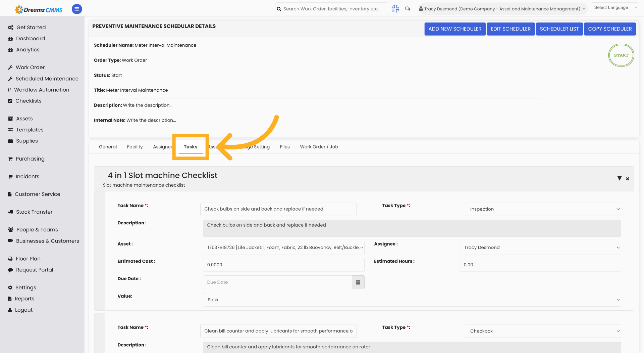
Task: Open Task Type dropdown showing Inspection
Action: pyautogui.click(x=543, y=209)
